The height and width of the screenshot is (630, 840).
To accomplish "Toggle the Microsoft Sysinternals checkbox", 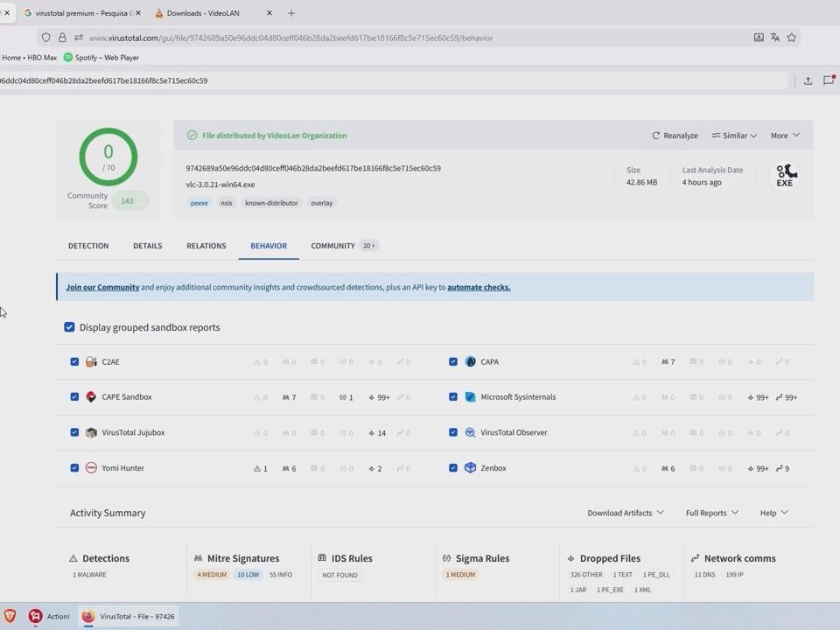I will 453,397.
